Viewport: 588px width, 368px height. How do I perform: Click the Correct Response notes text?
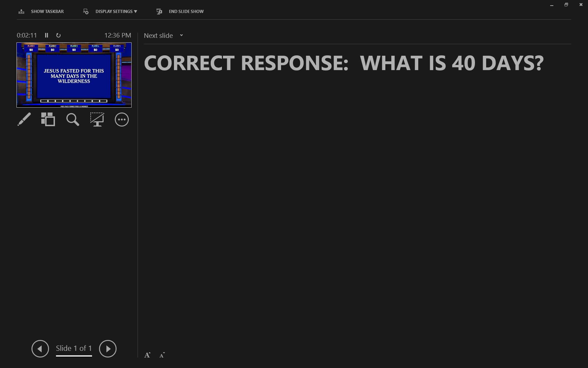[x=344, y=63]
